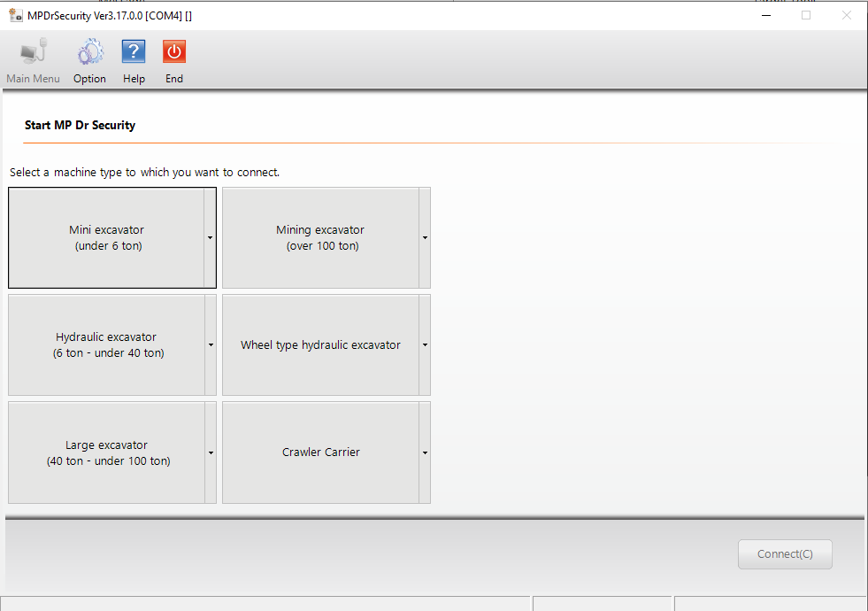Select Large excavator (40 ton - under 100 ton)
This screenshot has width=868, height=611.
pyautogui.click(x=106, y=452)
